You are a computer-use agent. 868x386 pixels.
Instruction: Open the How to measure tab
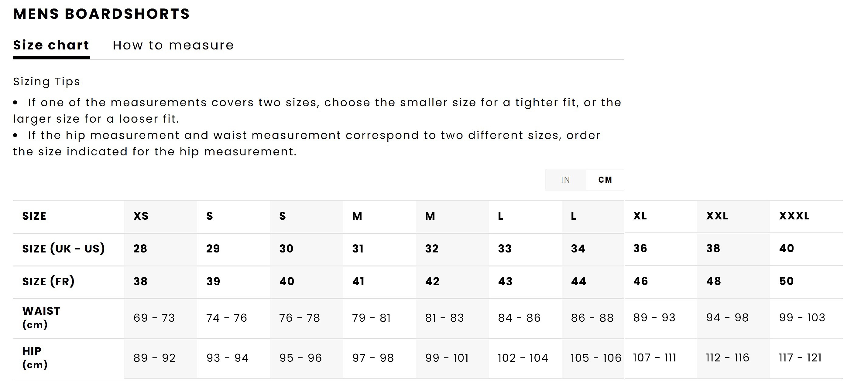173,45
